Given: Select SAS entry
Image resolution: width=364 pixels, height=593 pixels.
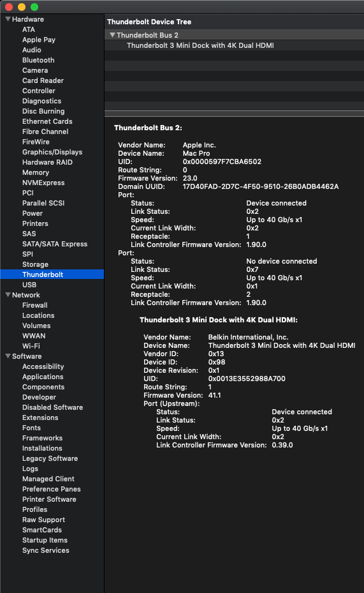Looking at the screenshot, I should (x=29, y=234).
